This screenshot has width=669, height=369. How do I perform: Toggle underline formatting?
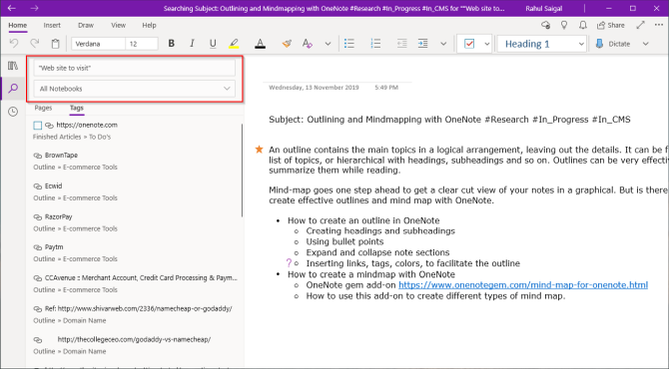pyautogui.click(x=212, y=44)
